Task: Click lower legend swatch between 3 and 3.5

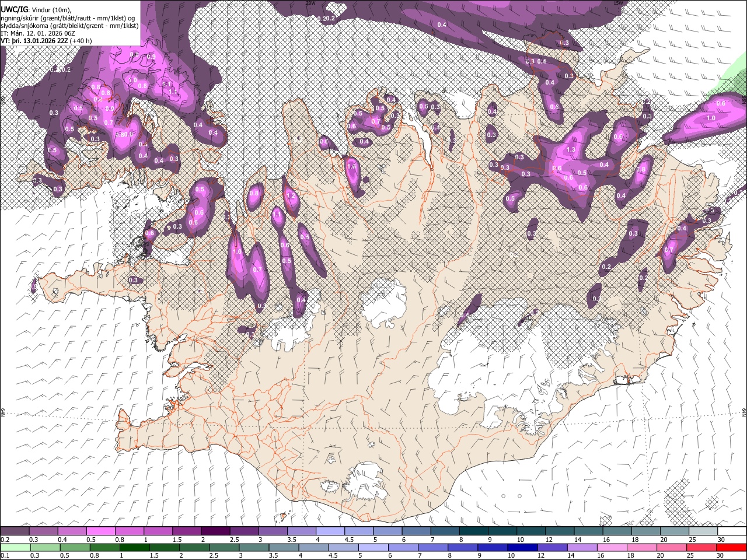Action: pos(253,547)
